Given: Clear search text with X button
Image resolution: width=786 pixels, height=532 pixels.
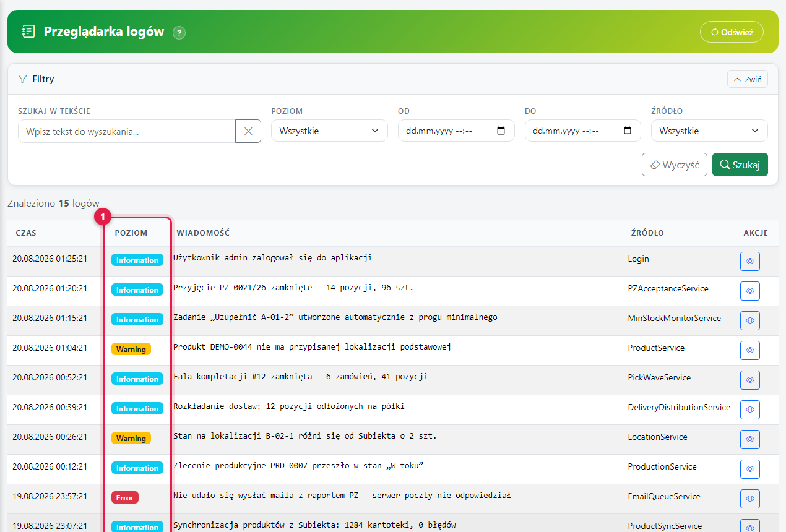Looking at the screenshot, I should tap(248, 131).
